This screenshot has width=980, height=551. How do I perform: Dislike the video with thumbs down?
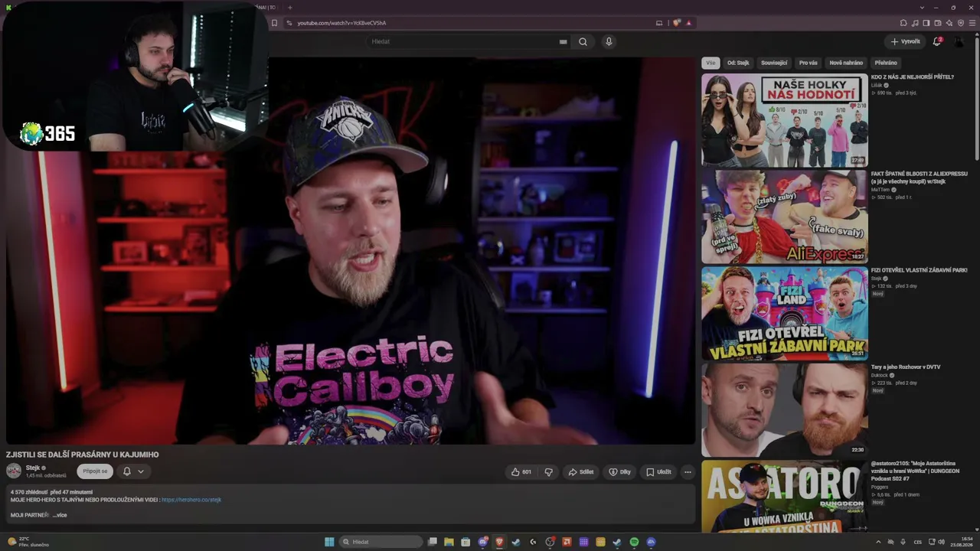[x=548, y=472]
